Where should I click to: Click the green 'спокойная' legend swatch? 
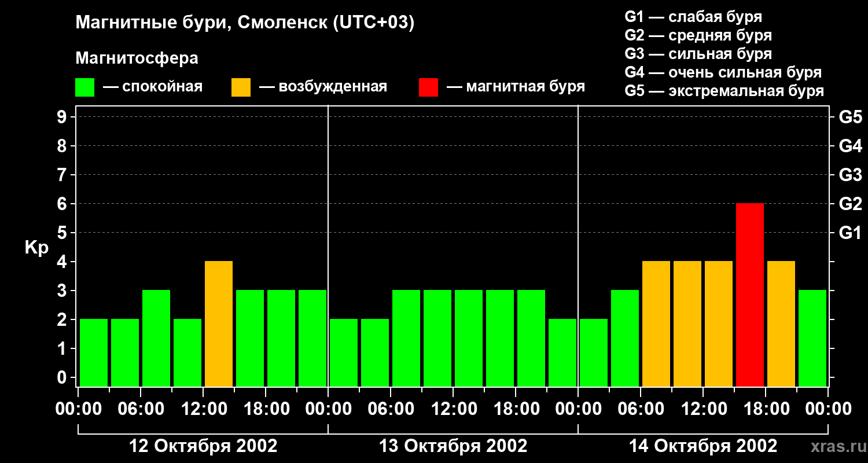84,87
